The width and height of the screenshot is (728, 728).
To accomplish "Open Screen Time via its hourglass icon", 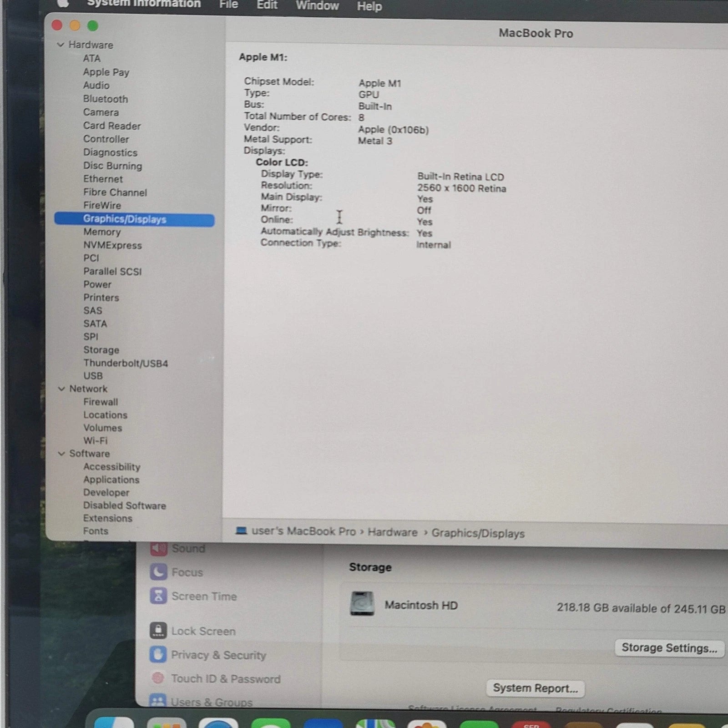I will 158,596.
